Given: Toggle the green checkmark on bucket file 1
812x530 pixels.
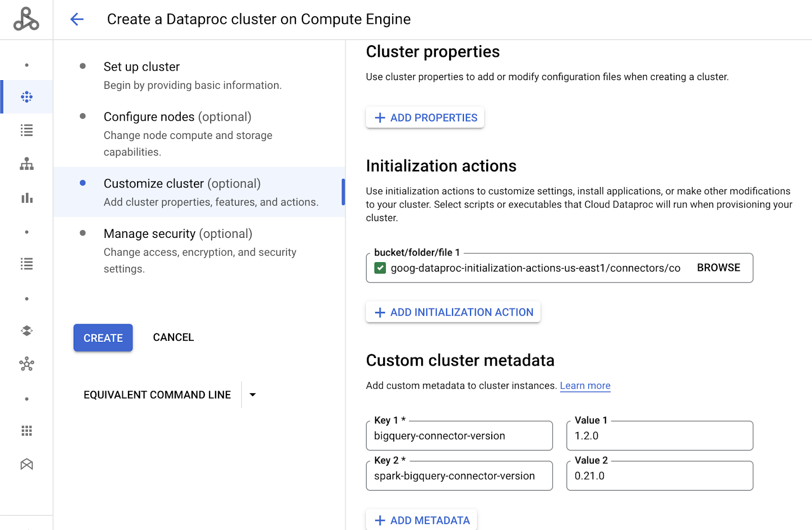Looking at the screenshot, I should 380,268.
